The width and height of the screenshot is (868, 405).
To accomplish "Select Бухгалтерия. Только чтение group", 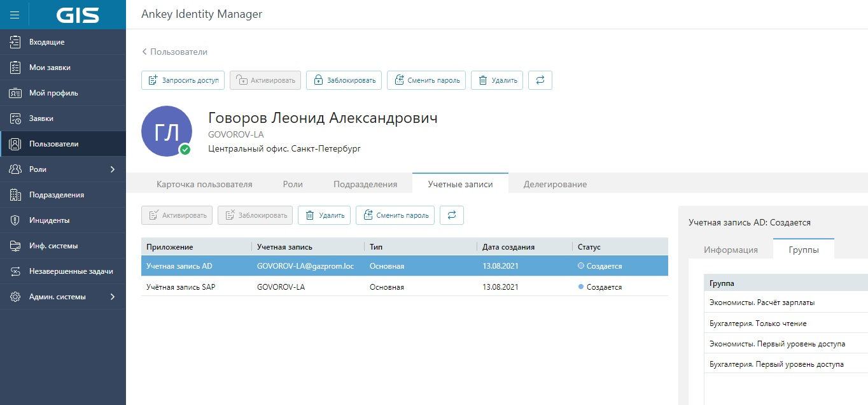I will coord(786,323).
